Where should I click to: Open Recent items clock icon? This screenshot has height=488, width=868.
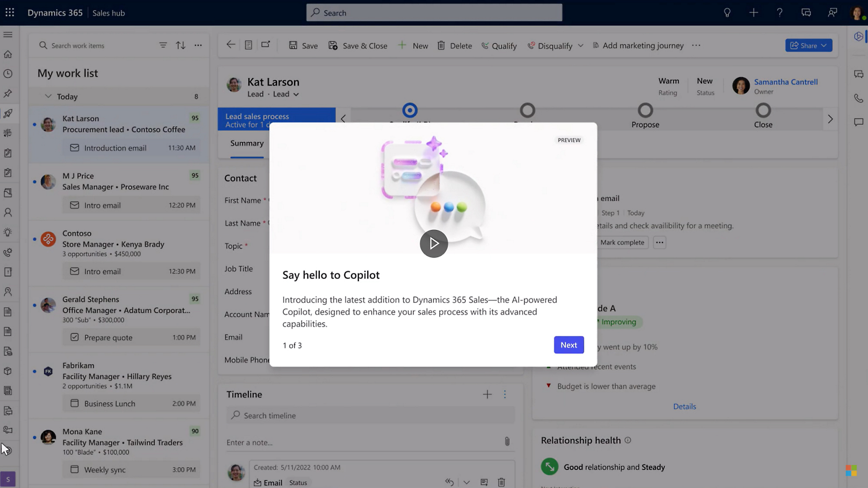tap(8, 74)
